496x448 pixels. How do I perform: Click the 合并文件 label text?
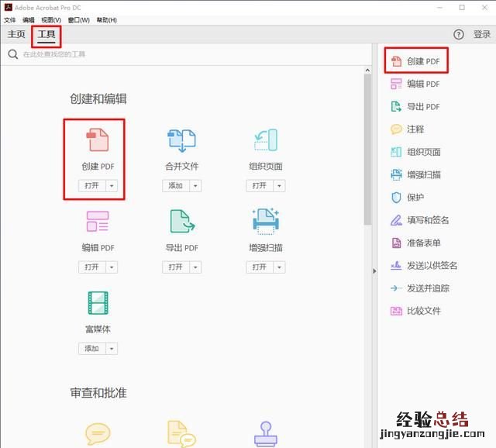182,167
